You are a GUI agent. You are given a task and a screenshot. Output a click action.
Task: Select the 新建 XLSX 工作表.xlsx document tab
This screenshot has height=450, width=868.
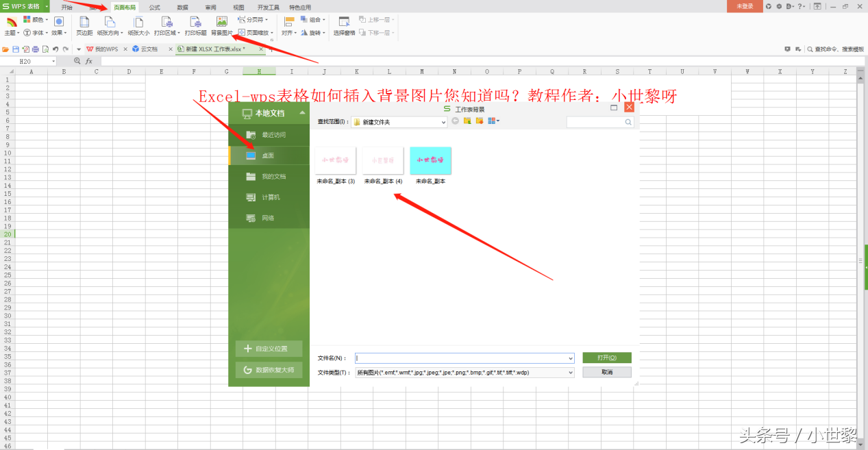click(x=219, y=49)
